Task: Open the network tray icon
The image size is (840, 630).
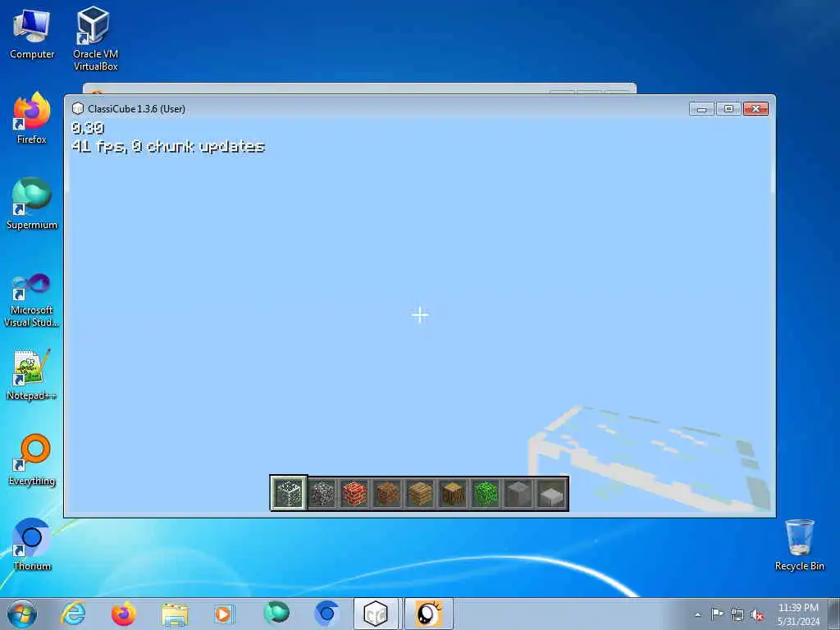Action: point(737,615)
